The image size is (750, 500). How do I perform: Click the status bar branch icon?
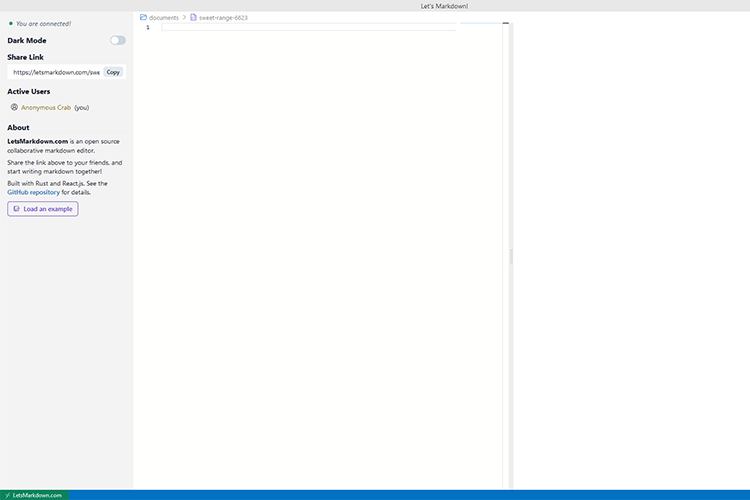7,495
